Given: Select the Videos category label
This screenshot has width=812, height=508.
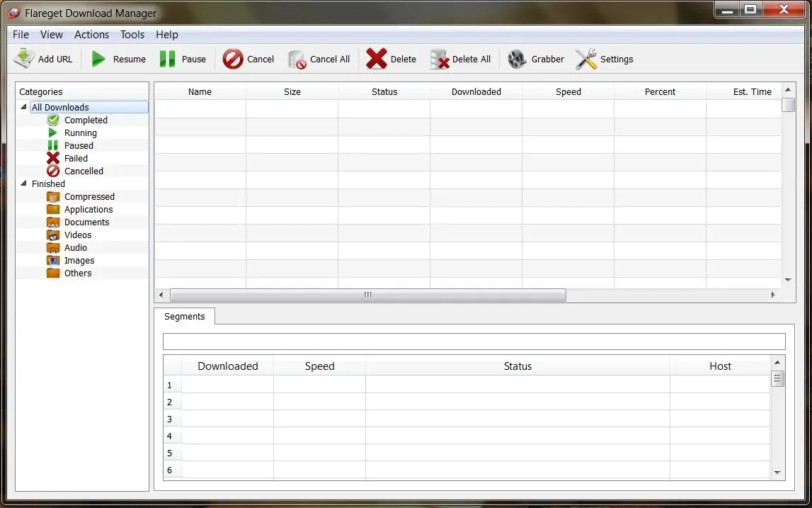Looking at the screenshot, I should 78,235.
